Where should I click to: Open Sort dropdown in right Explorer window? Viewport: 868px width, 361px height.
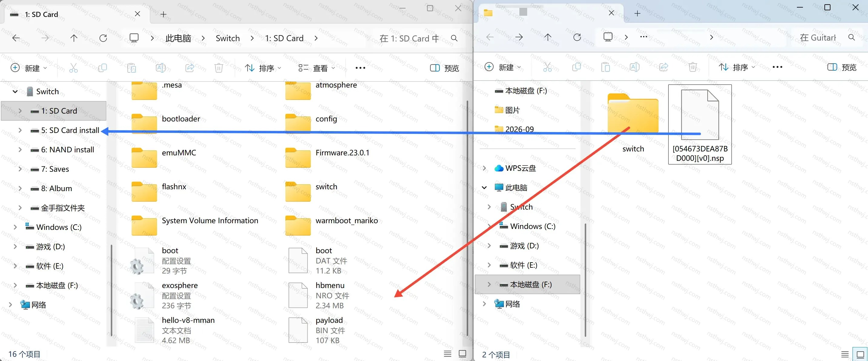pos(737,68)
